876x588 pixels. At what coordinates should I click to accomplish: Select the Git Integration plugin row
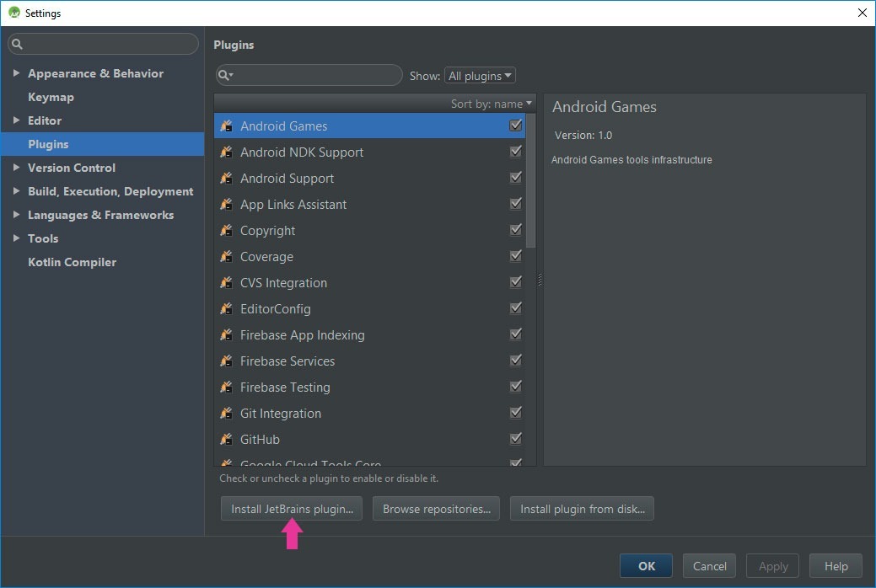point(370,414)
